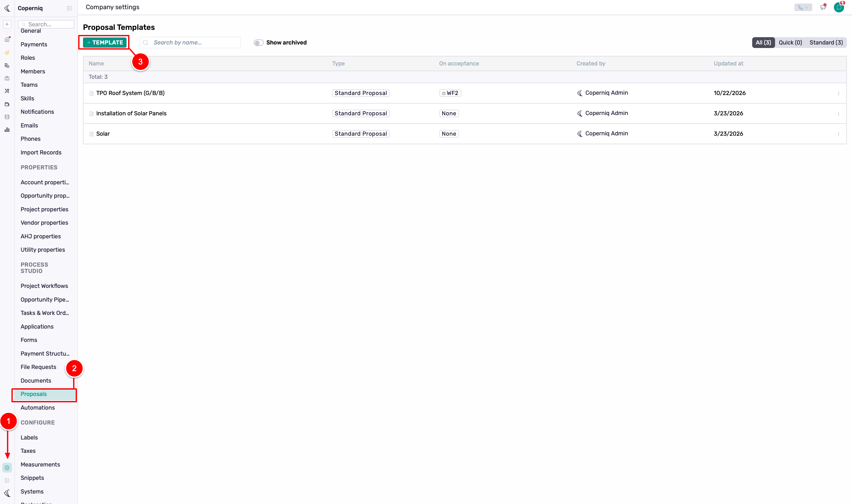Expand the phone call dropdown in header
This screenshot has height=504, width=852.
[x=803, y=8]
